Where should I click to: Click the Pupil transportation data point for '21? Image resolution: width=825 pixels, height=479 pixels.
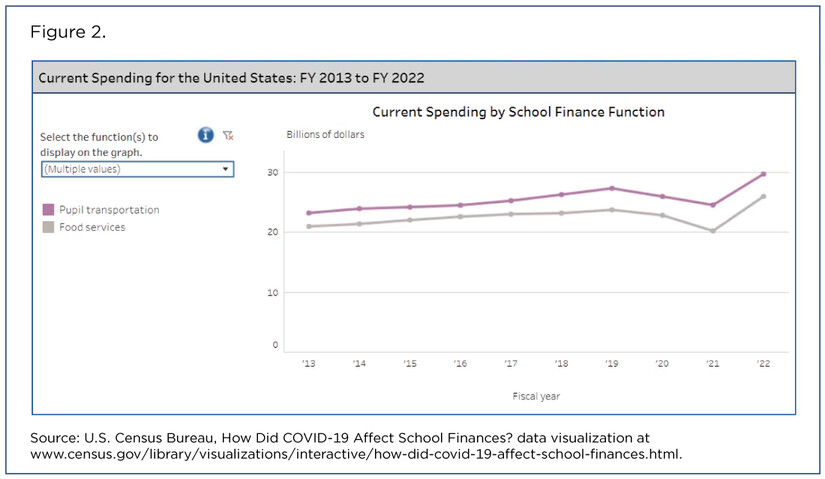pos(713,205)
